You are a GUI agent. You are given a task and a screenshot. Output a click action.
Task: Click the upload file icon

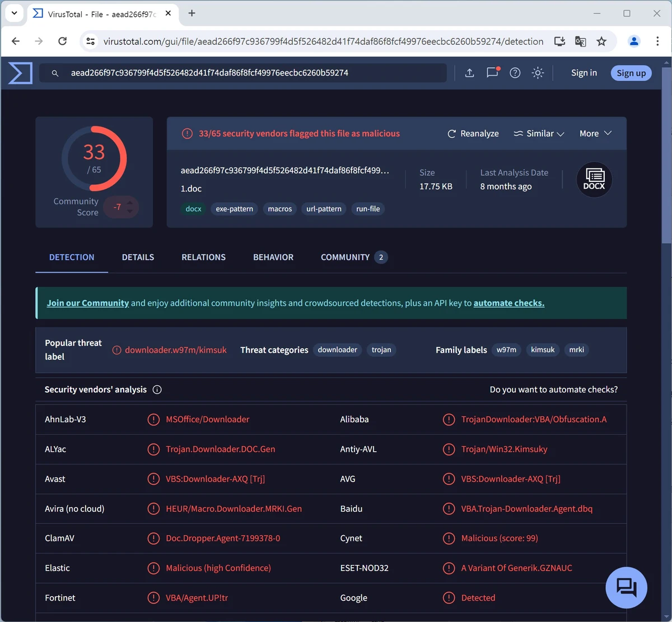[469, 73]
